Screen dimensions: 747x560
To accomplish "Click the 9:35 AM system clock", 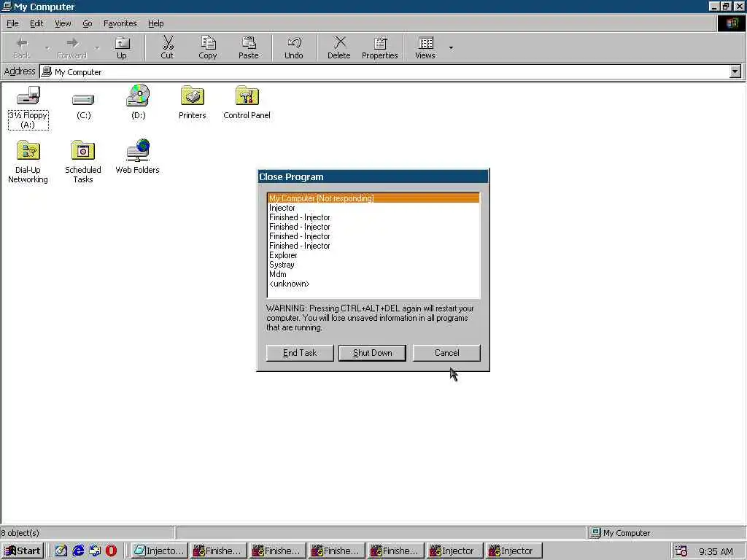I will pos(716,551).
